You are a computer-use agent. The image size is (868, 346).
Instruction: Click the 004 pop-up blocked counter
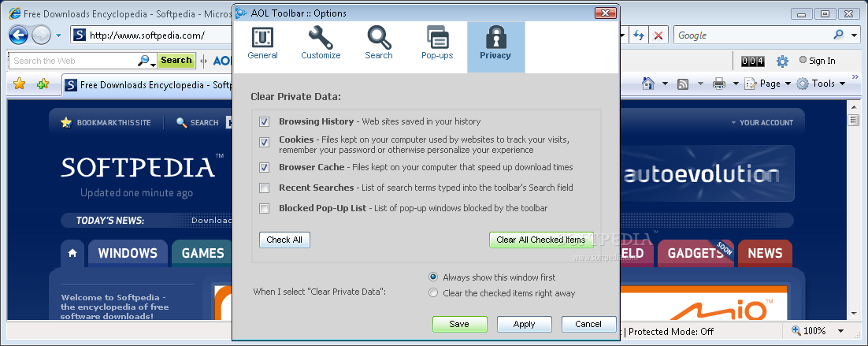753,61
